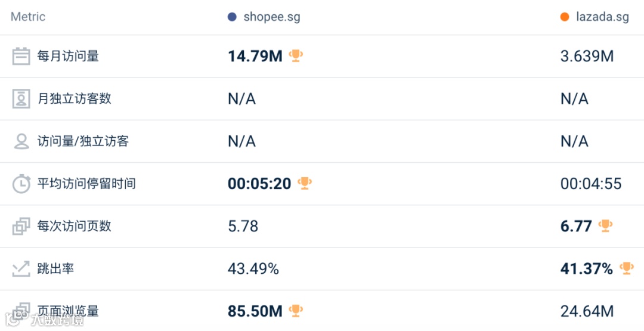Click lazada.sg's 3.639M monthly visits value
The width and height of the screenshot is (644, 331).
coord(587,56)
